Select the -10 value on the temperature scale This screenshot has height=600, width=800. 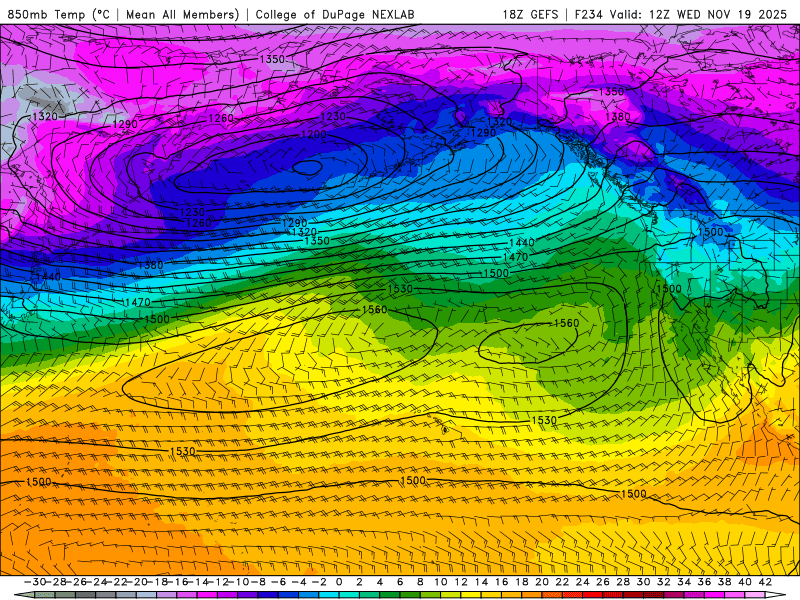tap(239, 582)
